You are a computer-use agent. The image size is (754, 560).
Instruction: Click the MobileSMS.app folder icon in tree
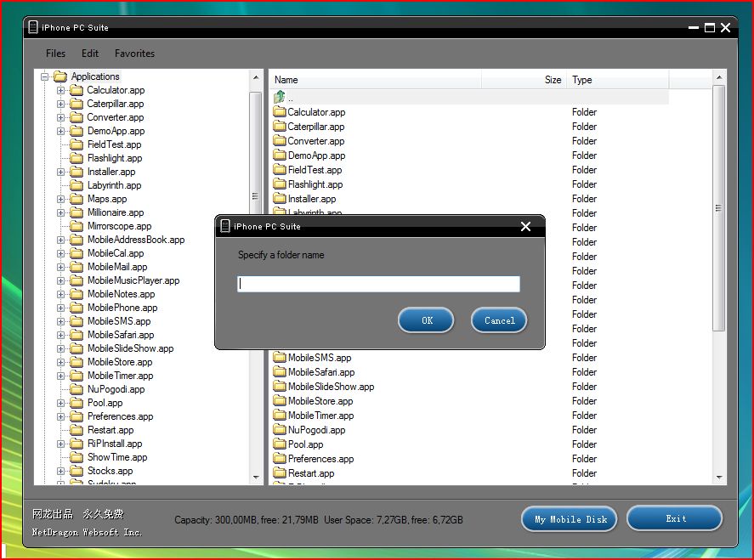pos(77,321)
